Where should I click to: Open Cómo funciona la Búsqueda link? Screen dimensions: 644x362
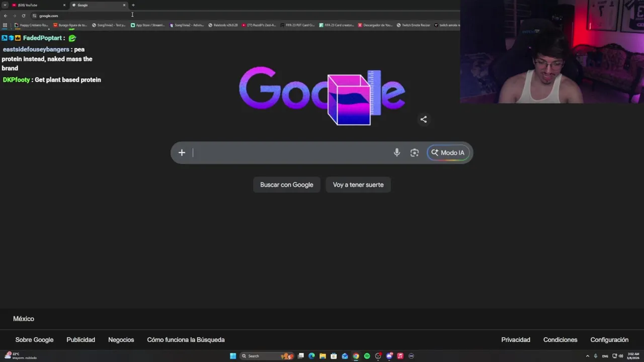[186, 340]
